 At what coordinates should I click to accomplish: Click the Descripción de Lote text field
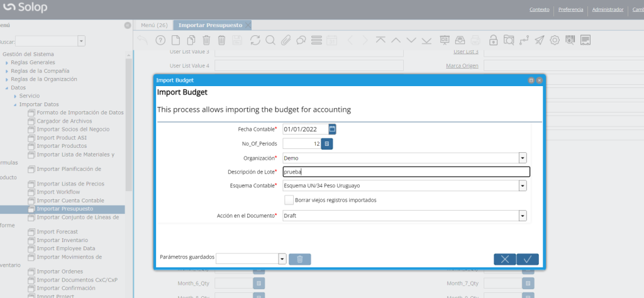pyautogui.click(x=406, y=172)
